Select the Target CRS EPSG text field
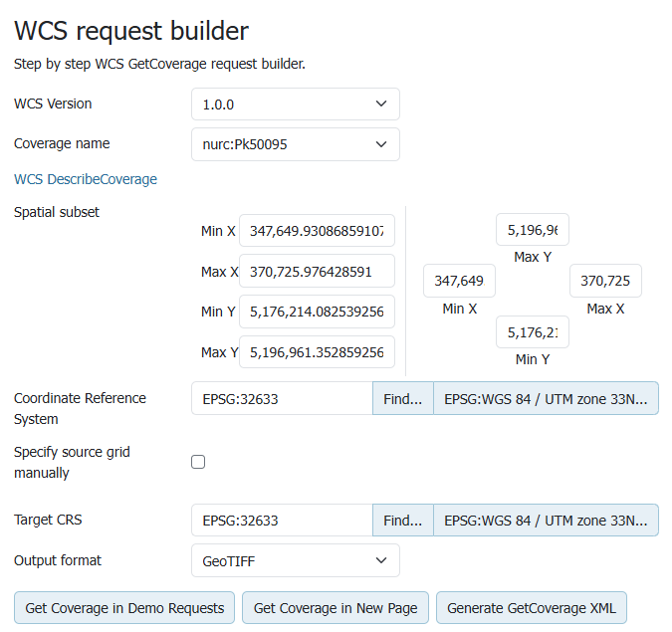 point(282,520)
